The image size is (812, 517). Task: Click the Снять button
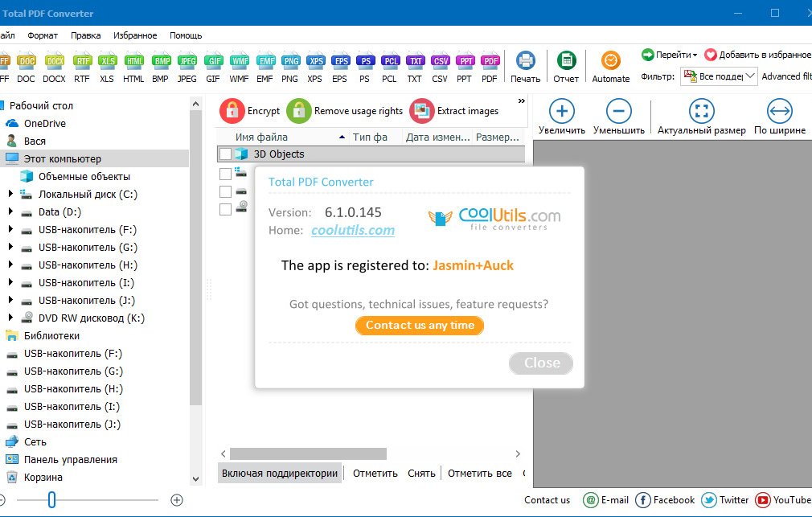(421, 473)
